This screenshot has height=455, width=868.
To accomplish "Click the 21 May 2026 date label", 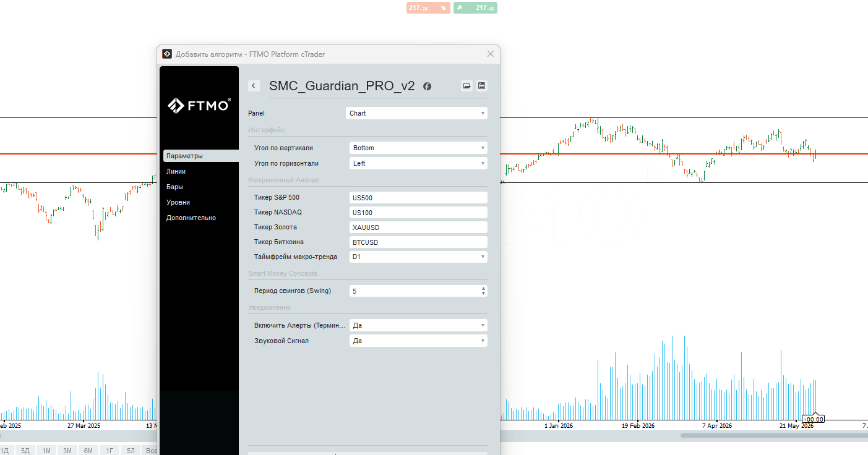I will pyautogui.click(x=796, y=426).
